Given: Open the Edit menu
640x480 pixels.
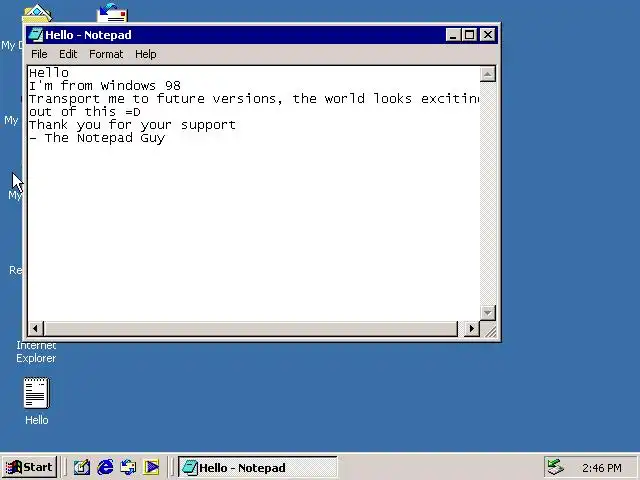Looking at the screenshot, I should (x=68, y=54).
